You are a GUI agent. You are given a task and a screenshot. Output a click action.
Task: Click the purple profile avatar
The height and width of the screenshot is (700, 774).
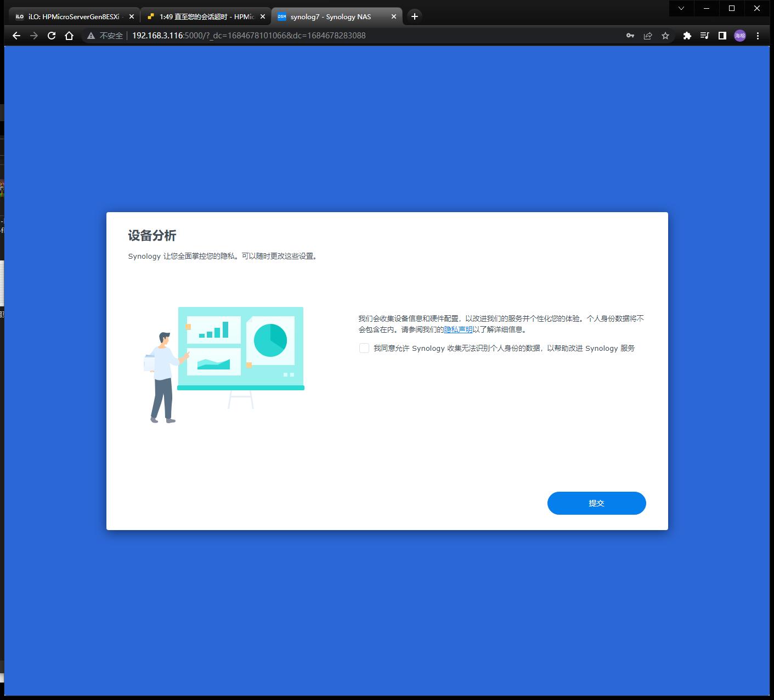[740, 35]
